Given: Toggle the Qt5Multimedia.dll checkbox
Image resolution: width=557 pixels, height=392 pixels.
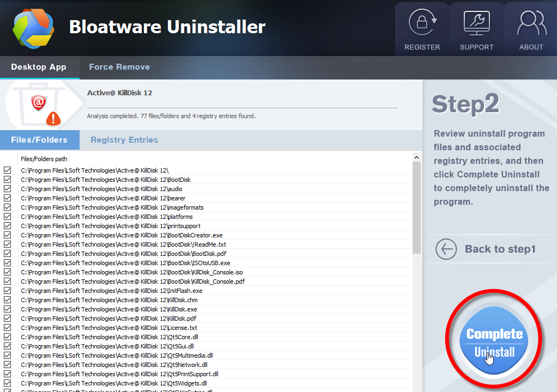Looking at the screenshot, I should (x=7, y=355).
